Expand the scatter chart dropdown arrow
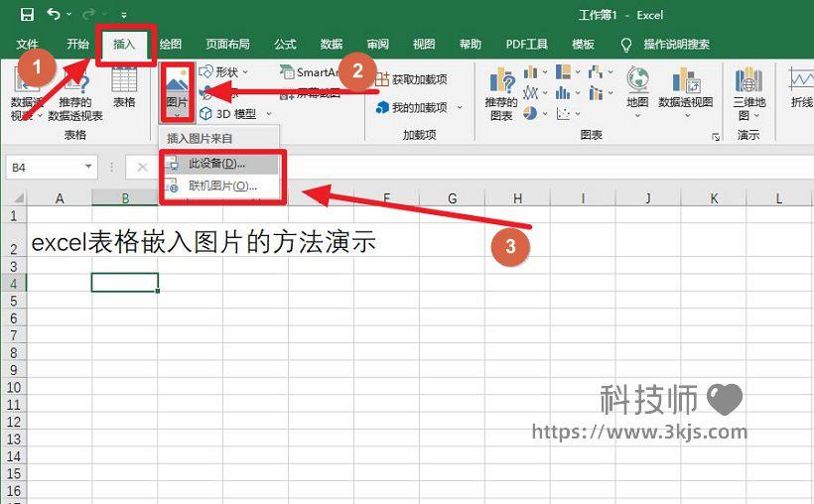 click(578, 113)
